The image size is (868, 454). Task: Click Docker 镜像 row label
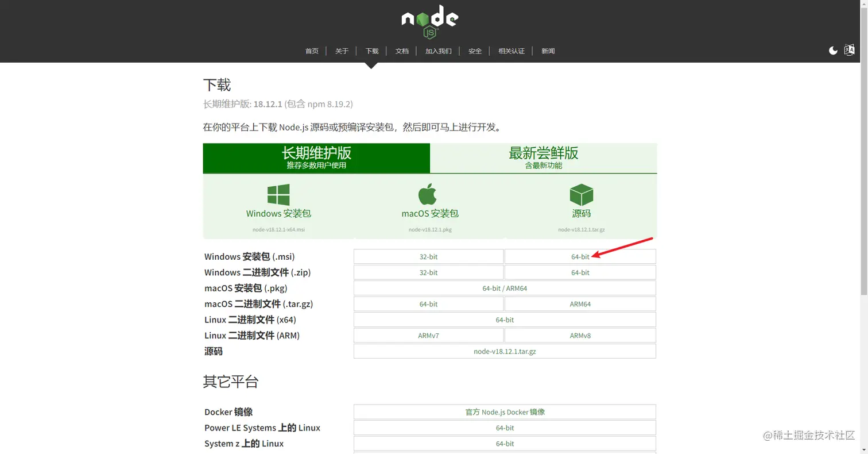(228, 412)
